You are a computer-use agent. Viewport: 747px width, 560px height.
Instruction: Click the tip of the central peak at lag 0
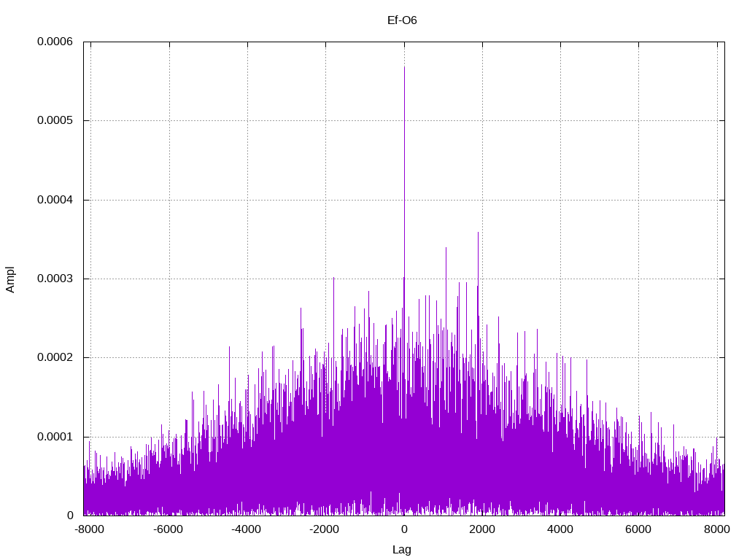click(x=404, y=67)
